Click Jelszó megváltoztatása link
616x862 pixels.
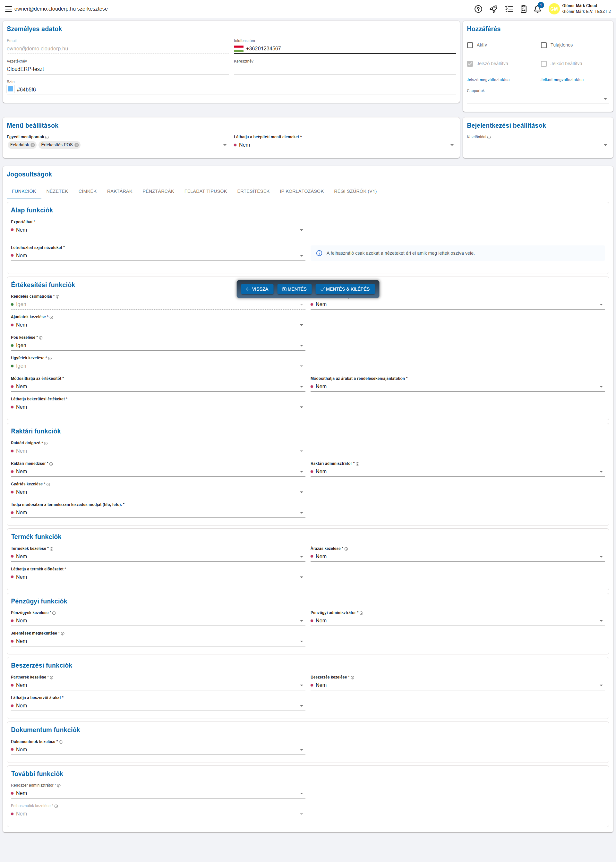488,80
